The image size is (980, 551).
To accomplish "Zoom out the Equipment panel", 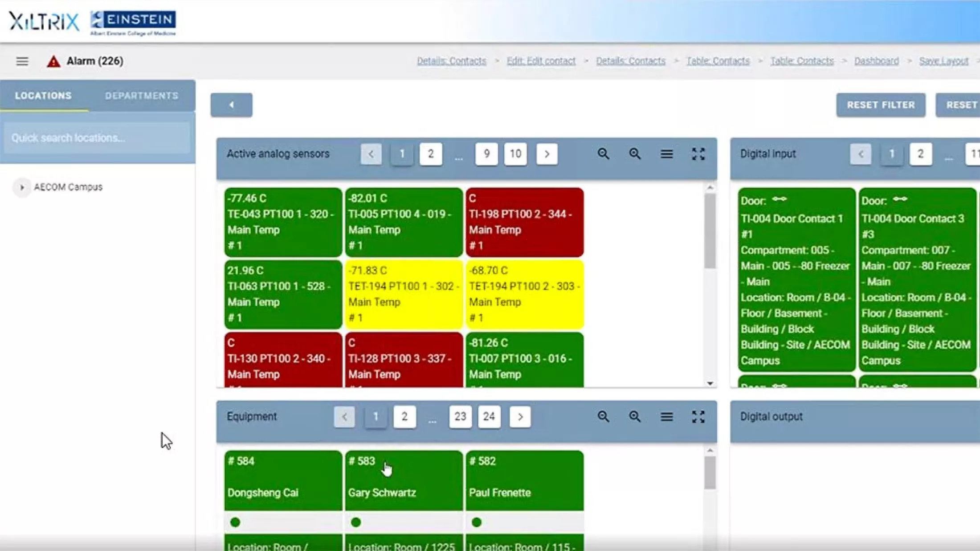I will click(x=603, y=417).
